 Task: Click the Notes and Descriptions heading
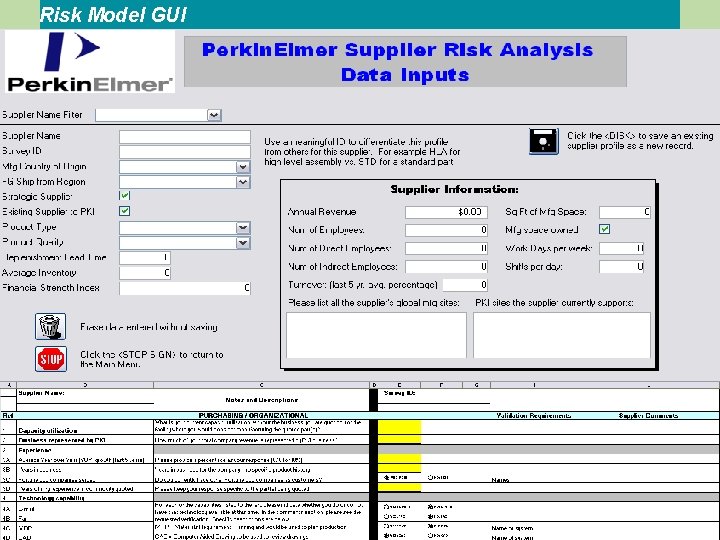262,400
